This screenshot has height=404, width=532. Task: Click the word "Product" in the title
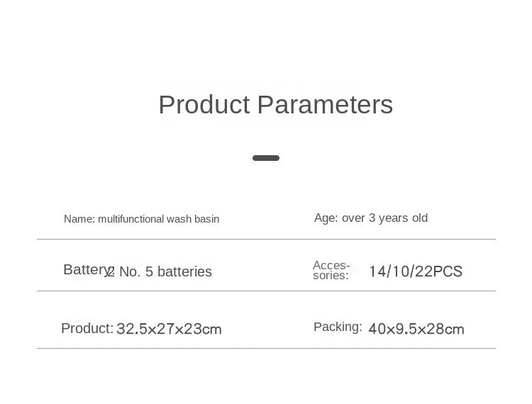tap(204, 105)
